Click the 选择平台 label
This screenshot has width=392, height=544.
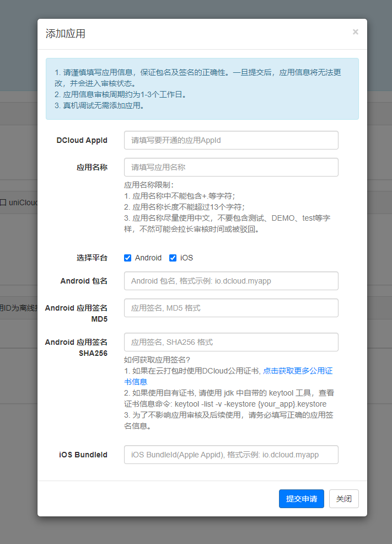[92, 258]
